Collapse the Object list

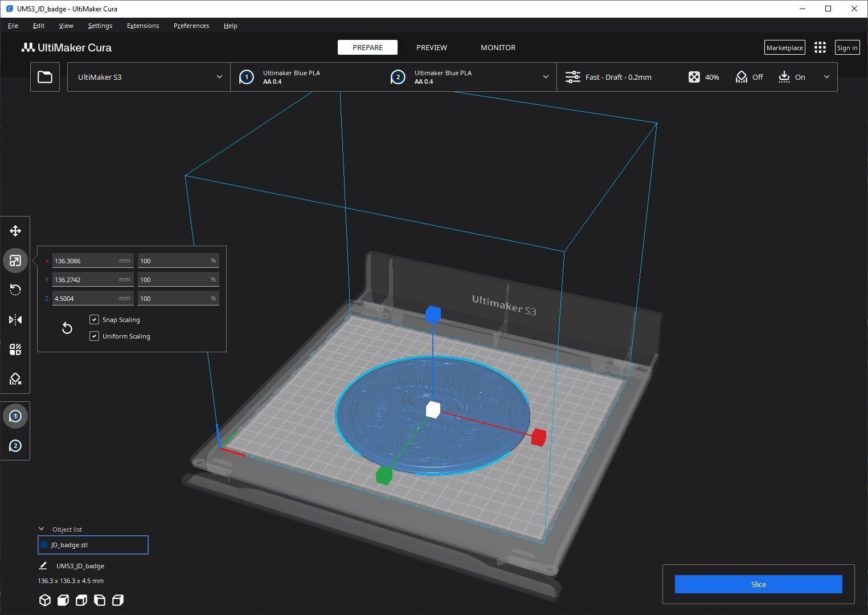tap(41, 529)
